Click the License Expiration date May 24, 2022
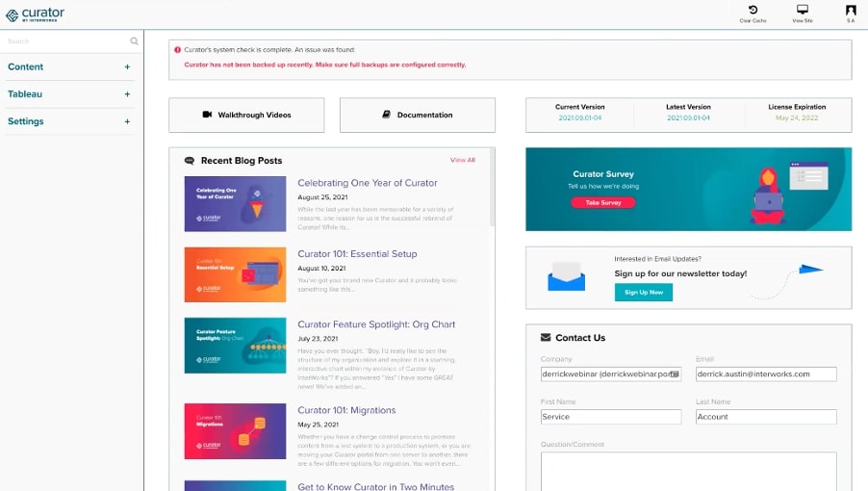Image resolution: width=868 pixels, height=491 pixels. [x=797, y=117]
